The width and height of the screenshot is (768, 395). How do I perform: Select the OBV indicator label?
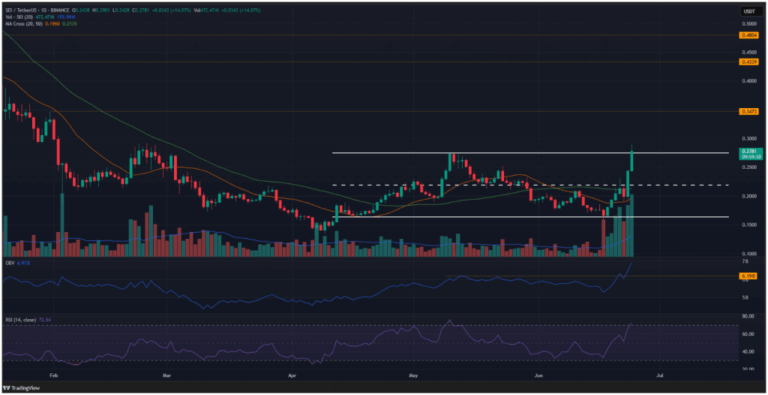(x=8, y=264)
